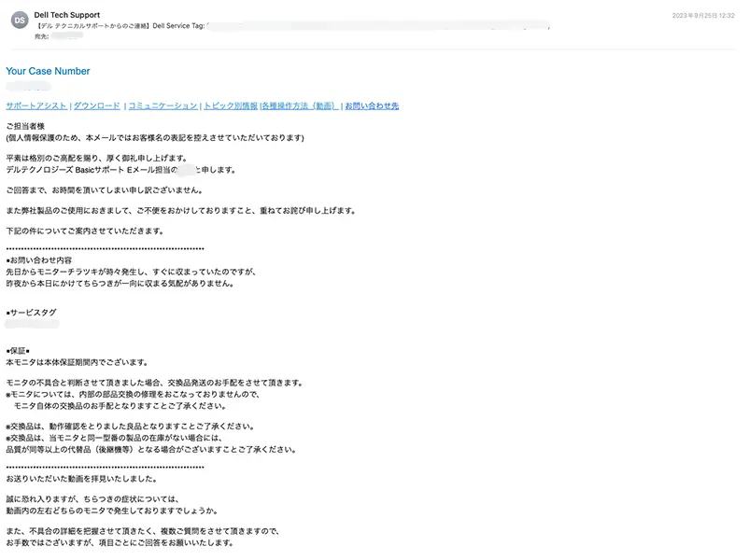The height and width of the screenshot is (560, 749).
Task: Click the Dell Tech Support sender name
Action: 67,15
